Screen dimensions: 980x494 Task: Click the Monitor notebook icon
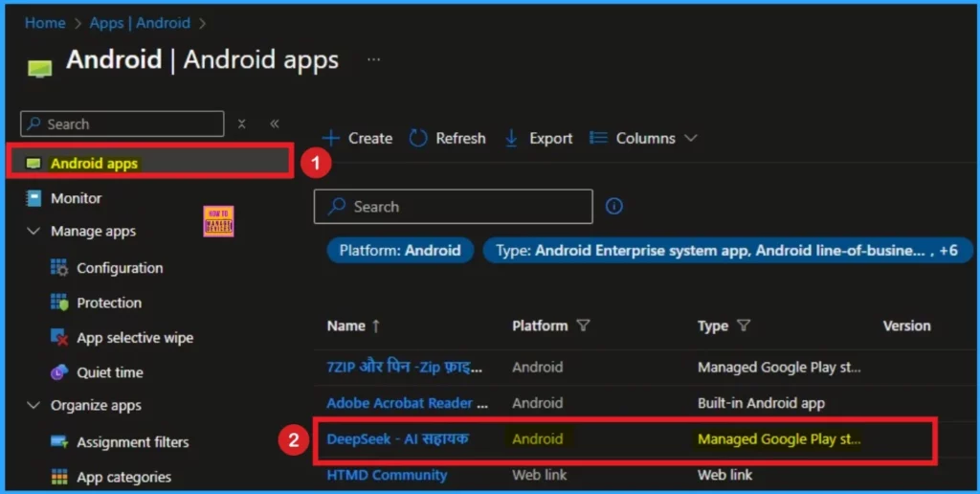click(33, 198)
